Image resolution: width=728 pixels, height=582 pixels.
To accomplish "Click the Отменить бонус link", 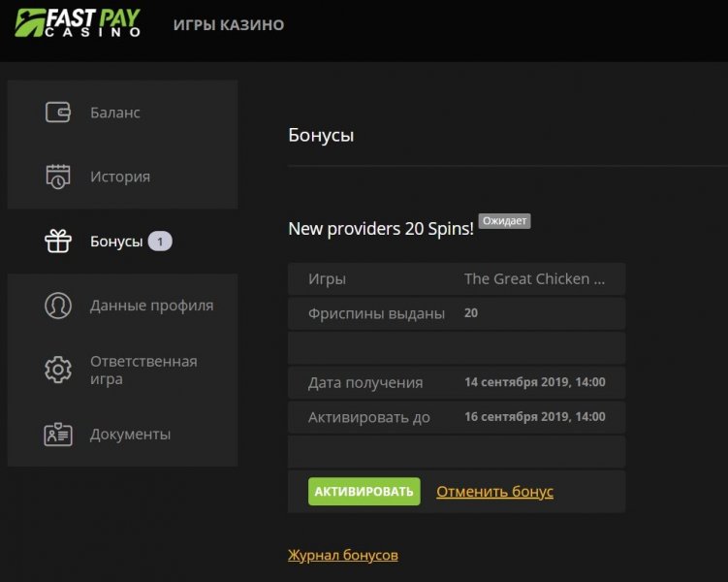I will click(x=494, y=492).
